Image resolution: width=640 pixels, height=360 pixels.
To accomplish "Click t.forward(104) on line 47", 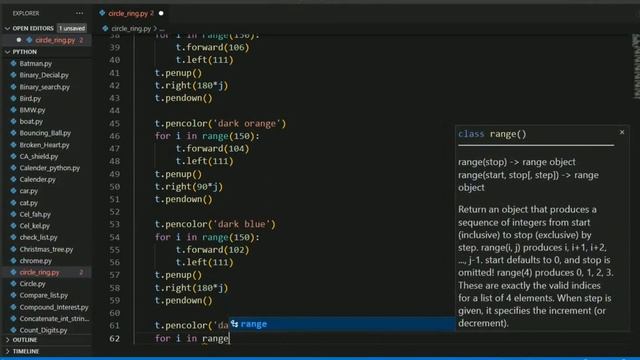I will pos(212,149).
